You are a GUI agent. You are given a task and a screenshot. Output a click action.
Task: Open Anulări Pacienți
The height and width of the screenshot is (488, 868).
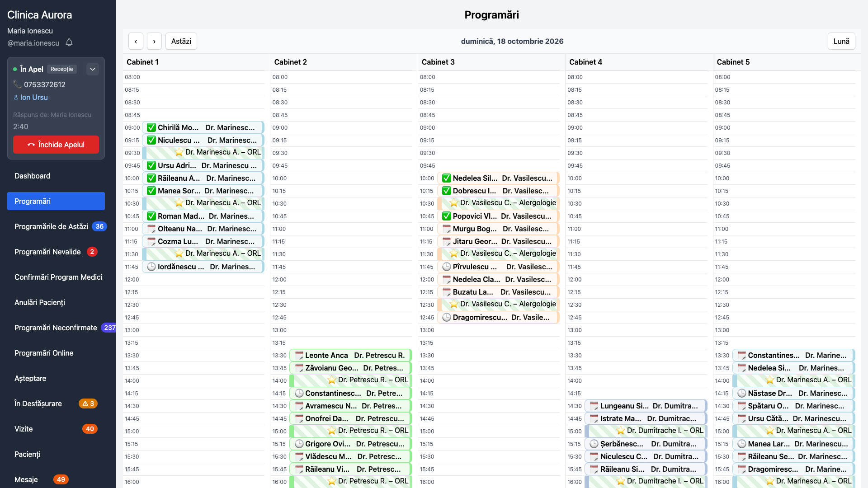56,302
